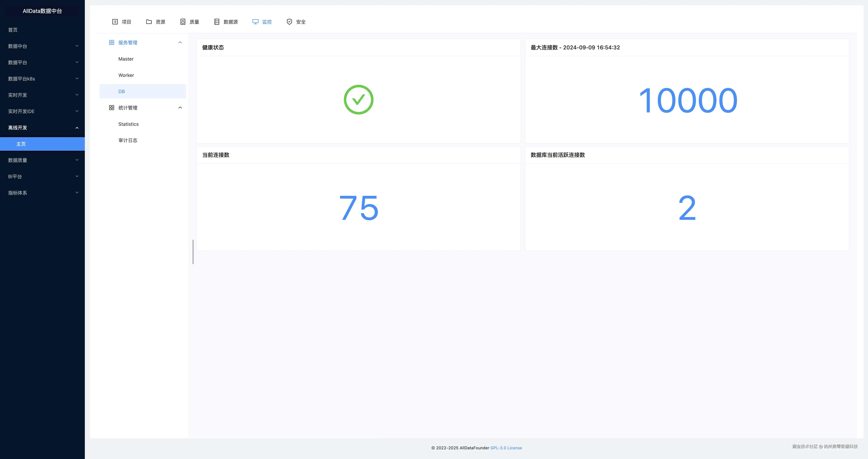
Task: Collapse the 统计管理 submenu chevron
Action: (180, 108)
